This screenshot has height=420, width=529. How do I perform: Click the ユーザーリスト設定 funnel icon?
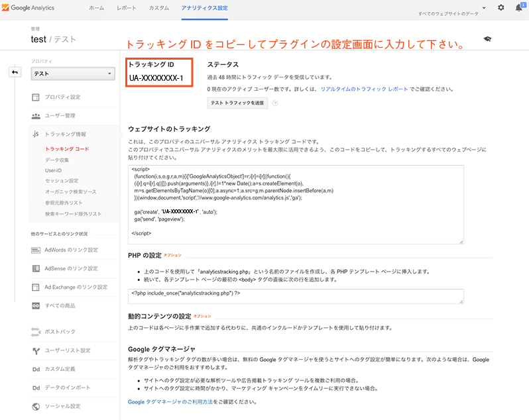coord(36,351)
